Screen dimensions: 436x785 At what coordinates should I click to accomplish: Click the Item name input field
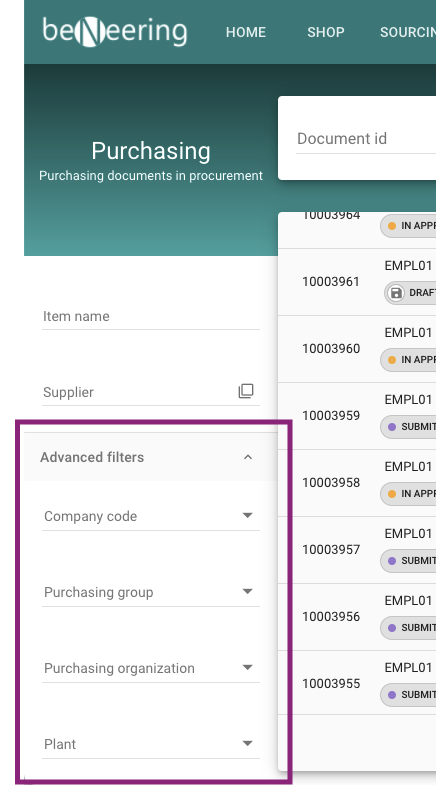151,316
